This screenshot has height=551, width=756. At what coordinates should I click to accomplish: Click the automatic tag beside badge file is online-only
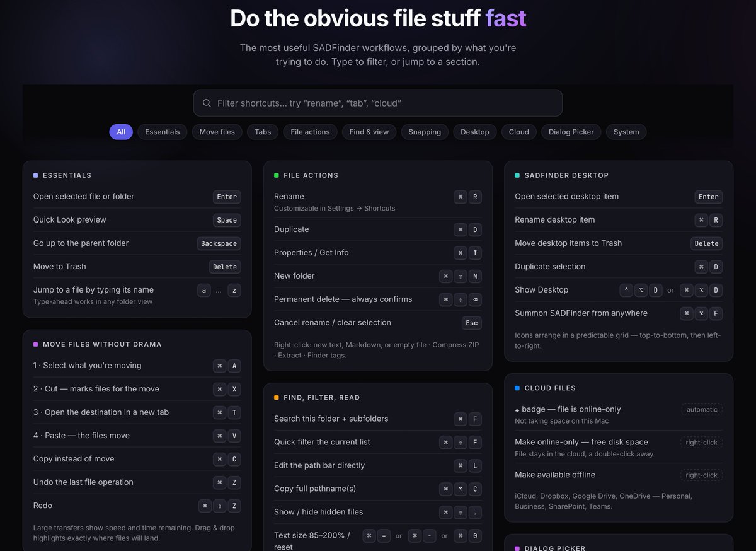(702, 410)
